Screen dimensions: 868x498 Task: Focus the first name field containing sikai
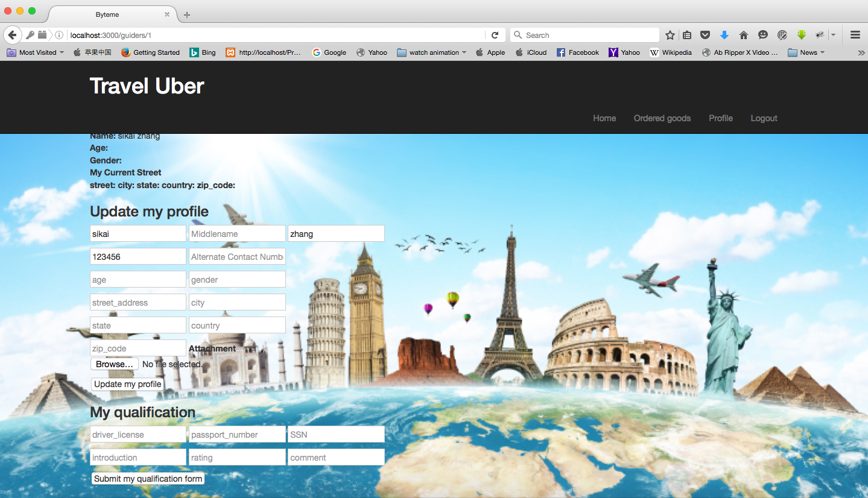pyautogui.click(x=138, y=233)
